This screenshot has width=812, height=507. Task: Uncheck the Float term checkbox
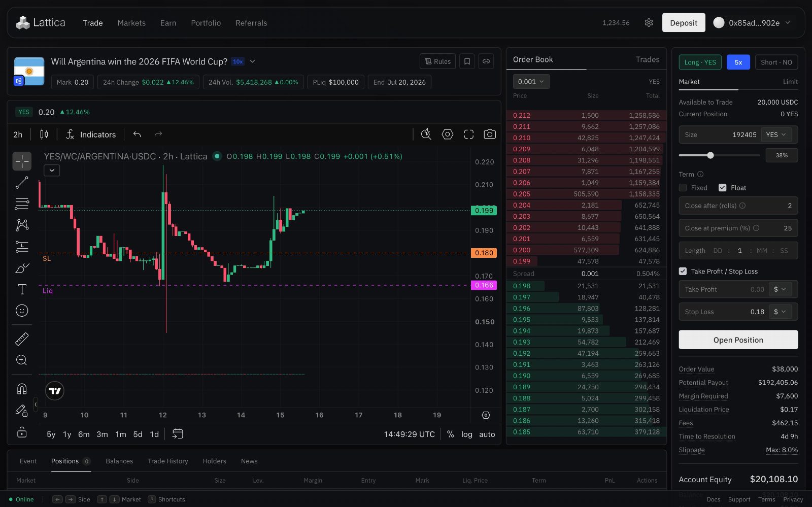click(723, 188)
